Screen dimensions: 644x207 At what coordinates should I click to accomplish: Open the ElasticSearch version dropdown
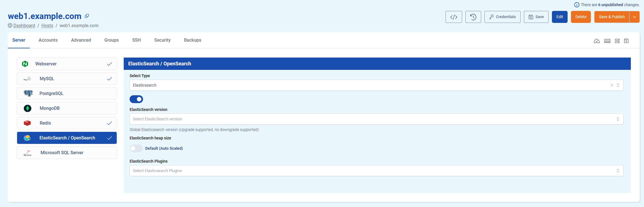click(376, 119)
